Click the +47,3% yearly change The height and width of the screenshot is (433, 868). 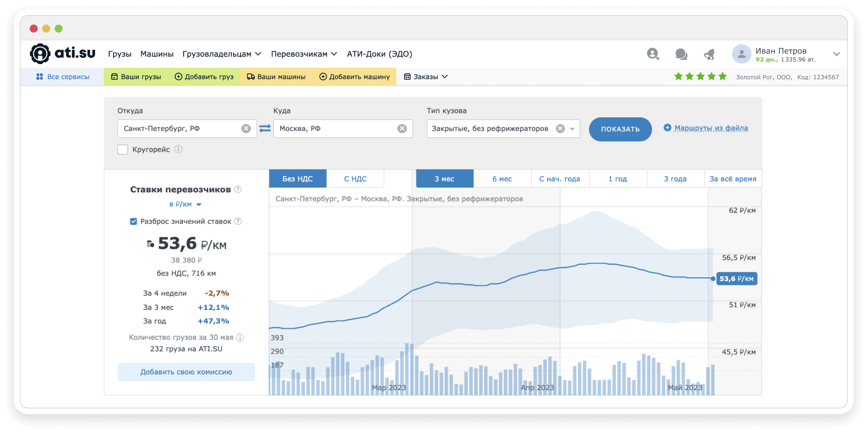(x=213, y=321)
